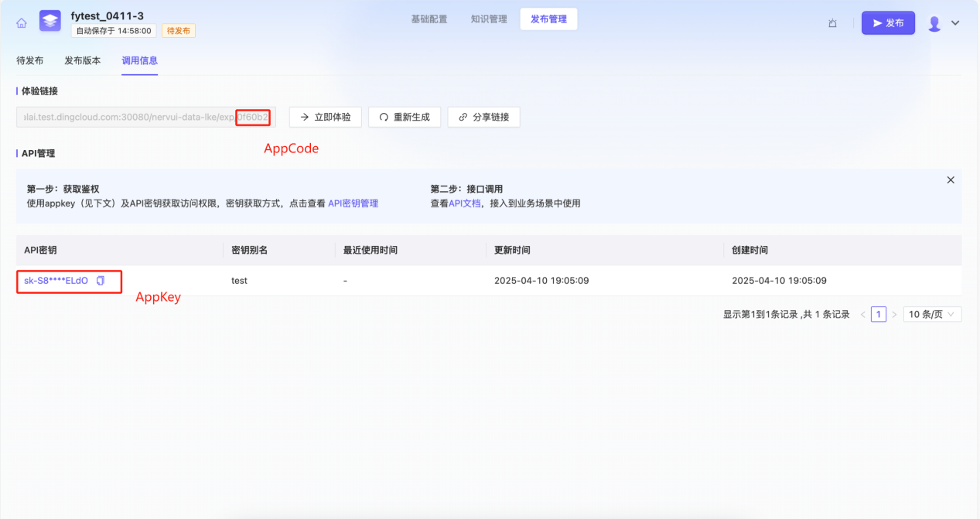
Task: Click the purple layered app logo icon
Action: tap(50, 22)
